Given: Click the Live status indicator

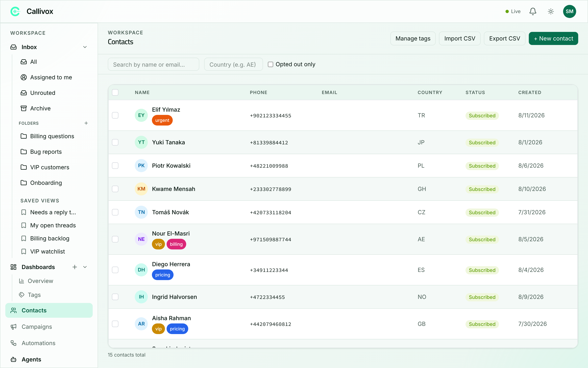Looking at the screenshot, I should point(513,11).
